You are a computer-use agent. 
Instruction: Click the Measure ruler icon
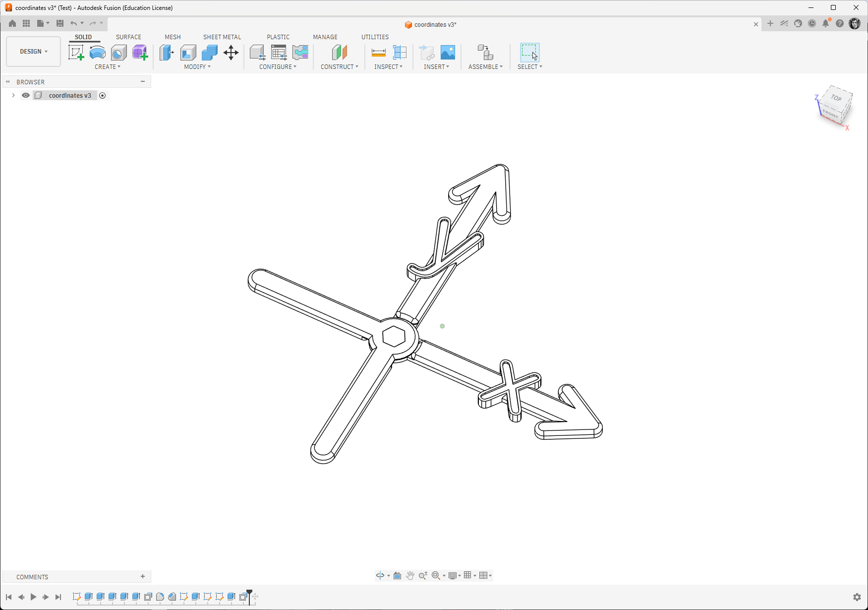[379, 53]
